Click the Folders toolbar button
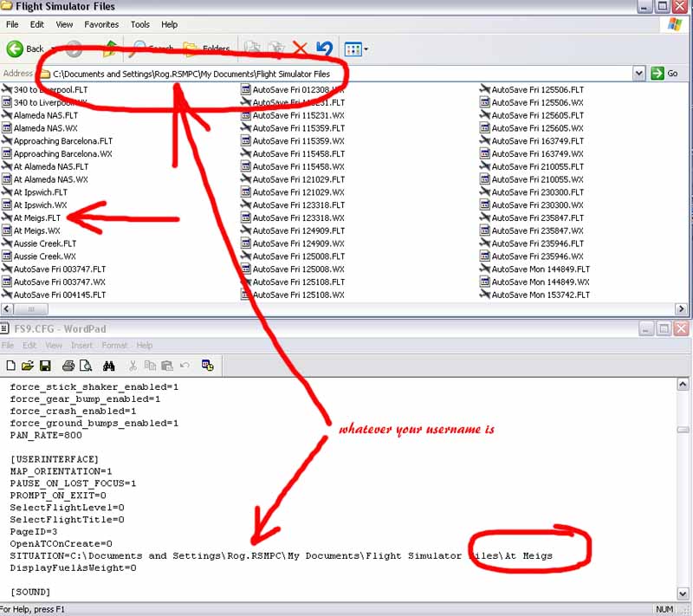 (206, 49)
